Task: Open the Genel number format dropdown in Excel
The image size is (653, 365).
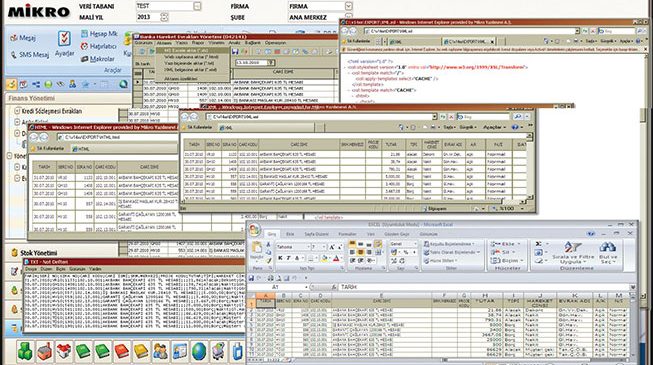Action: coord(415,244)
